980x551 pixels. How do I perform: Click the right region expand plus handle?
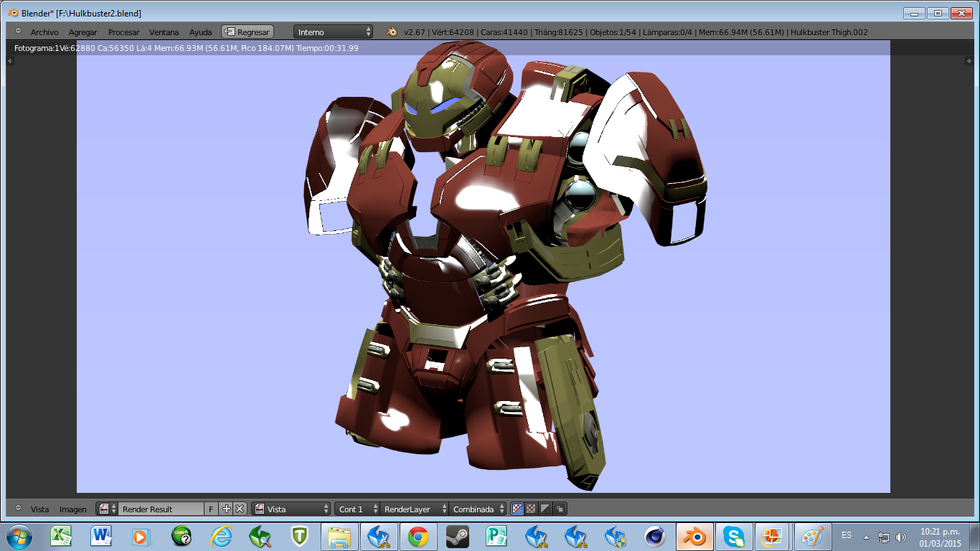(970, 62)
